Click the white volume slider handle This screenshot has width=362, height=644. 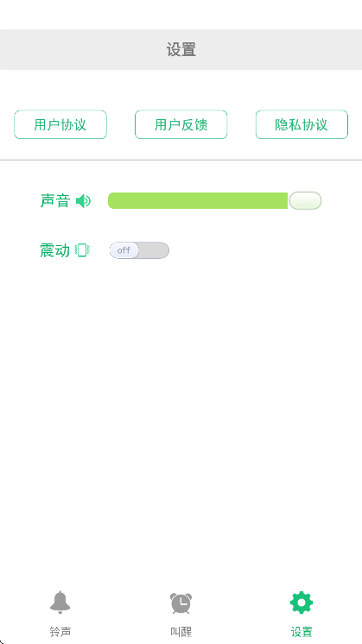click(305, 200)
